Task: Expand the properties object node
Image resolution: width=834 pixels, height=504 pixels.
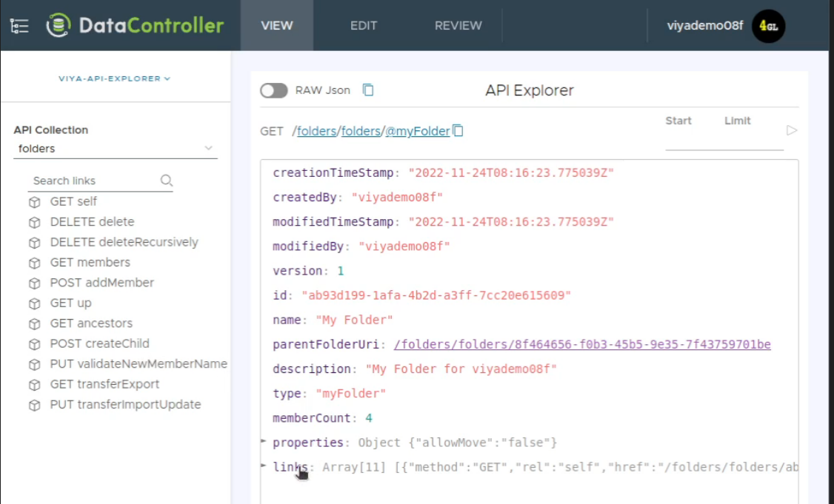Action: tap(264, 442)
